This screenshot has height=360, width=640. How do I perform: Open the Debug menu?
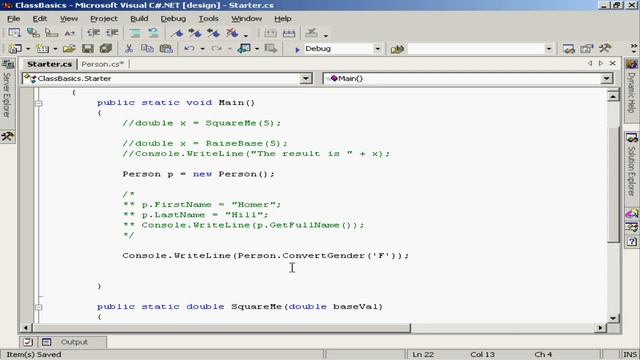(173, 18)
